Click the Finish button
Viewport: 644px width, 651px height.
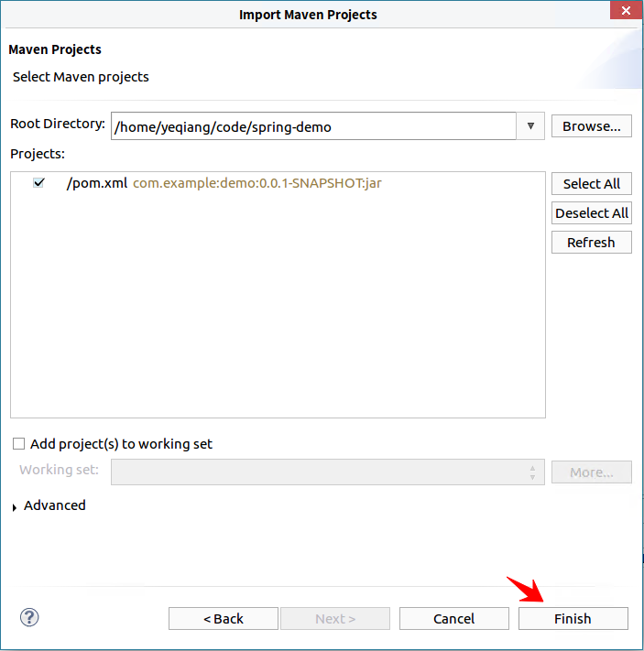click(573, 619)
